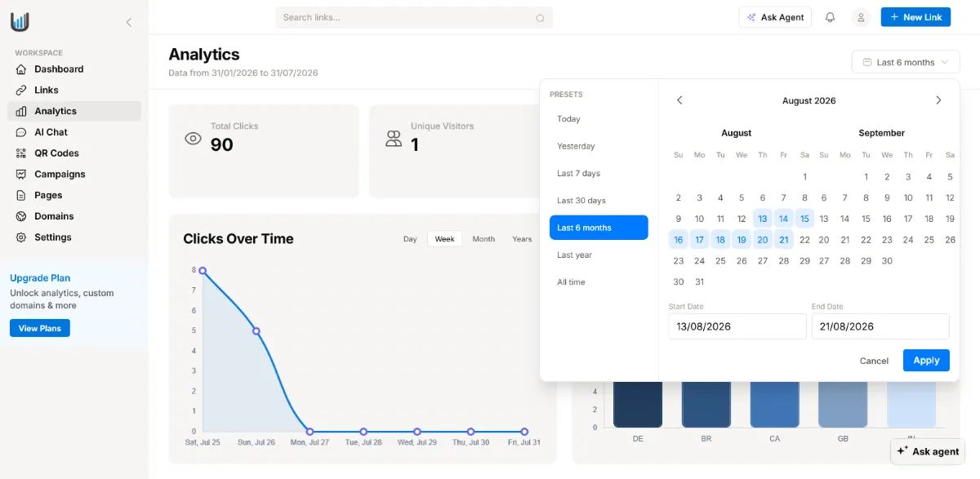Open the user profile avatar icon
The height and width of the screenshot is (479, 980).
pyautogui.click(x=861, y=17)
